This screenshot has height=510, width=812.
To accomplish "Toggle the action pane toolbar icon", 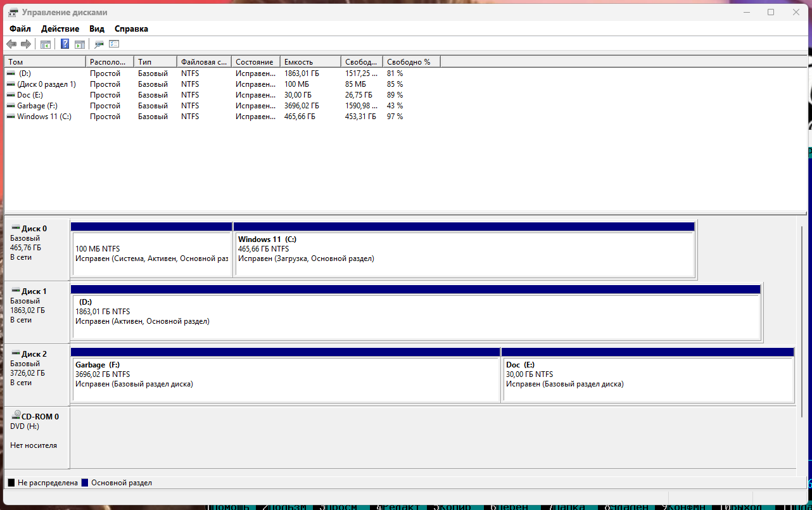I will 80,44.
